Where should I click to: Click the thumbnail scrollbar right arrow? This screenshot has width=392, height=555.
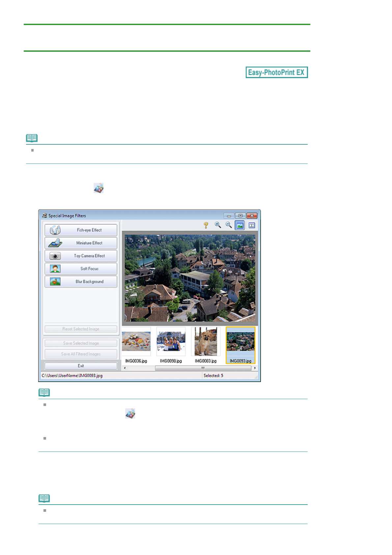(x=255, y=368)
